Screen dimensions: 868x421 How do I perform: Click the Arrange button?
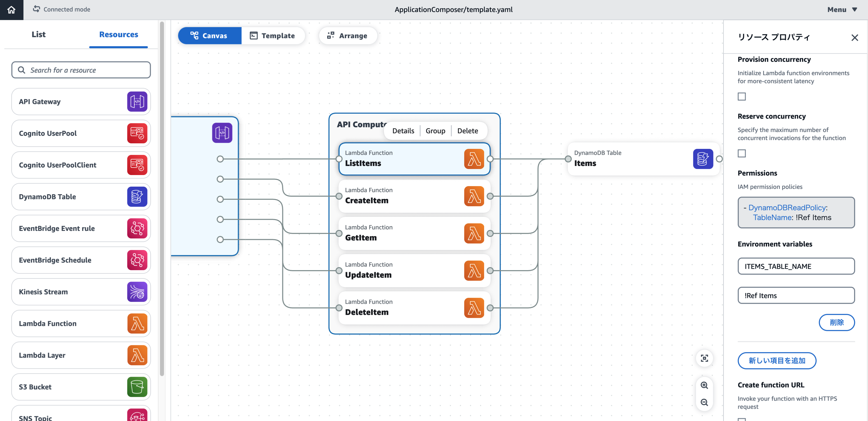pos(348,36)
